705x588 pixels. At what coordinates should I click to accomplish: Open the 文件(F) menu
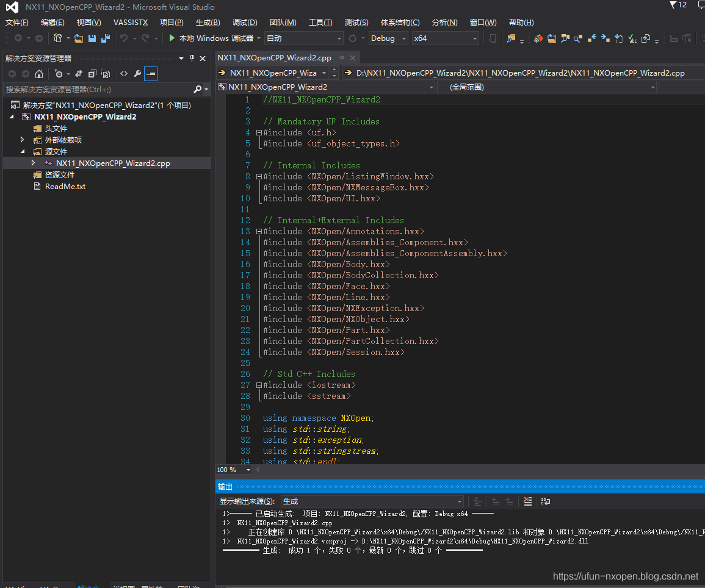[16, 23]
